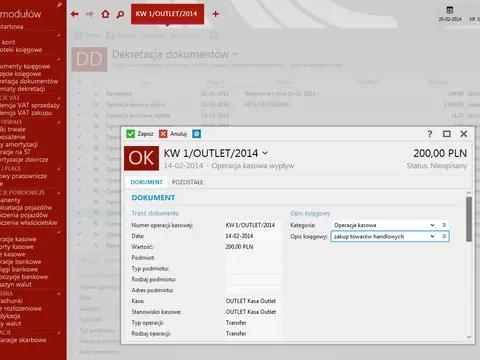Click the dialog vertical scrollbar thumb
480x360 pixels.
(469, 219)
